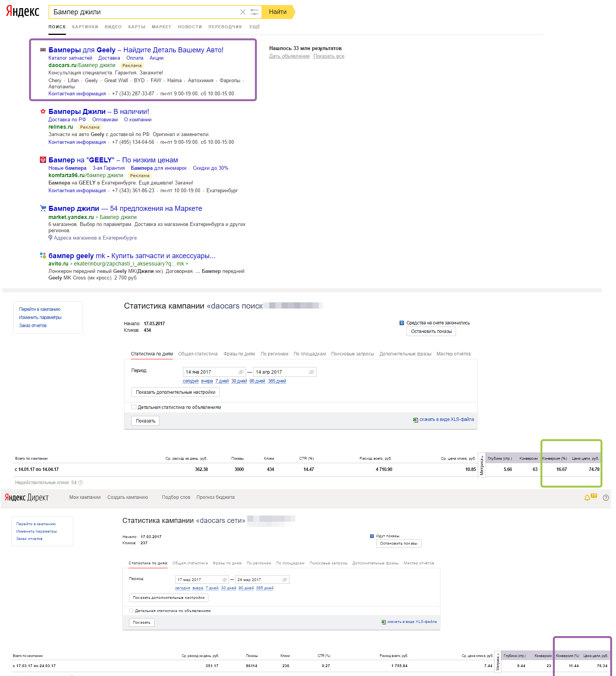
Task: Clear the search query with the X icon
Action: [243, 12]
